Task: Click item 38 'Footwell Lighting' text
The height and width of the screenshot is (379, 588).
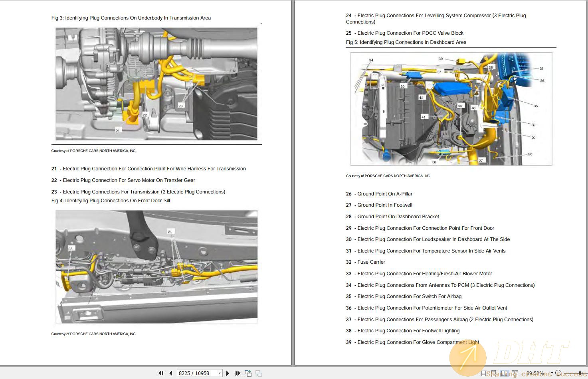Action: pos(441,331)
